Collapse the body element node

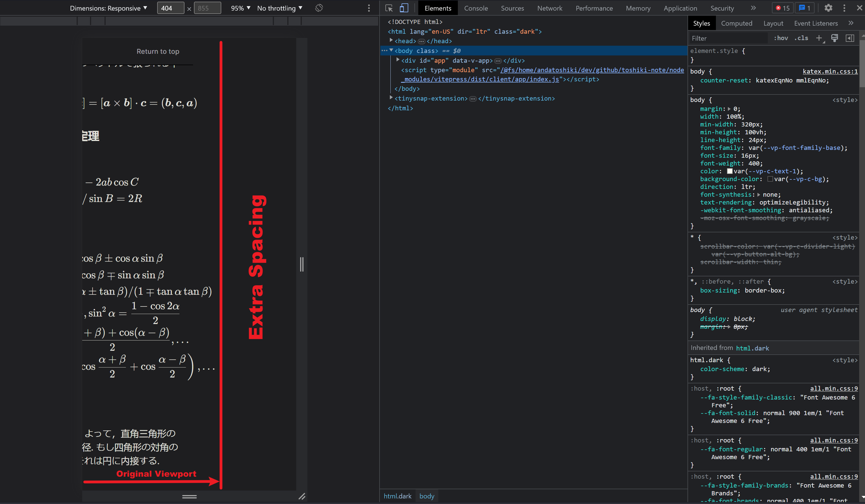(x=391, y=50)
